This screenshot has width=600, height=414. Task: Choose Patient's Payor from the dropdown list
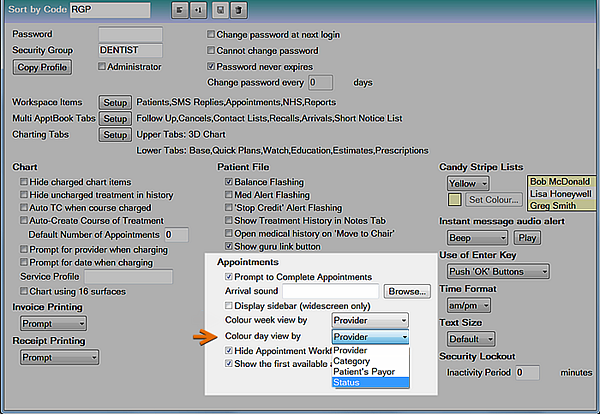point(370,372)
